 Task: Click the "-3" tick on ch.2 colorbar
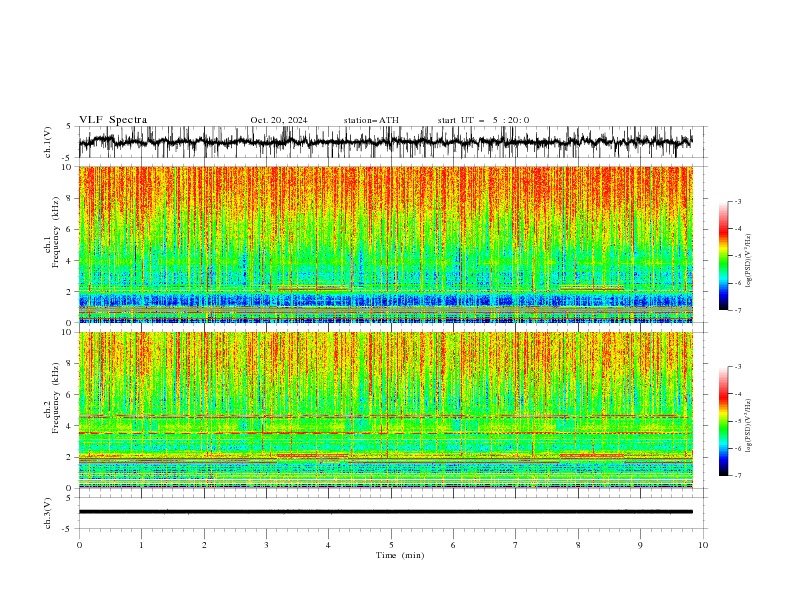737,367
